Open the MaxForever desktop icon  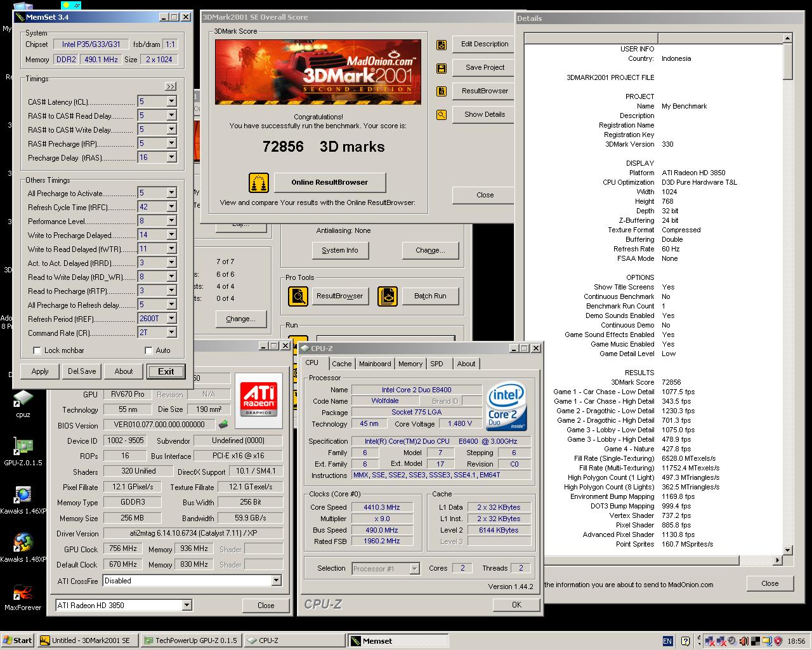tap(23, 596)
